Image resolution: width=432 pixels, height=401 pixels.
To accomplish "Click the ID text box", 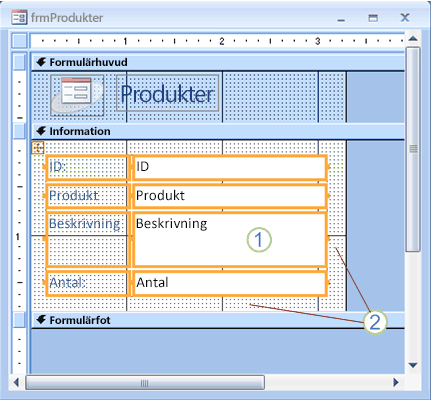I will (x=229, y=167).
